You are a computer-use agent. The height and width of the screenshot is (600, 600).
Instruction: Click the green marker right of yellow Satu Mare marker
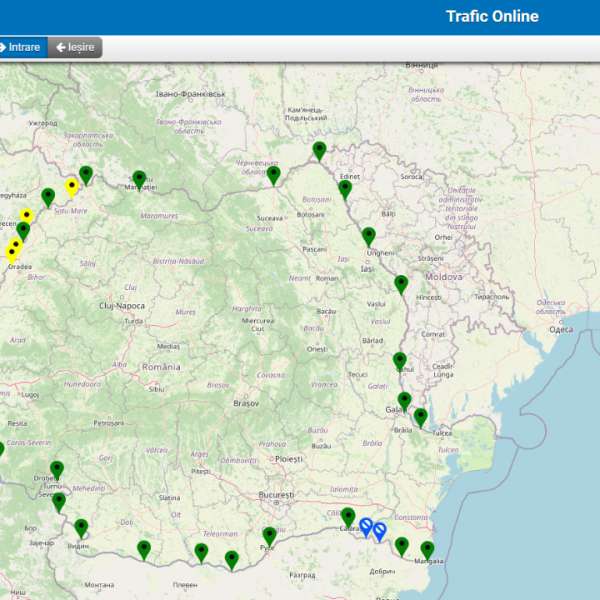tap(86, 176)
